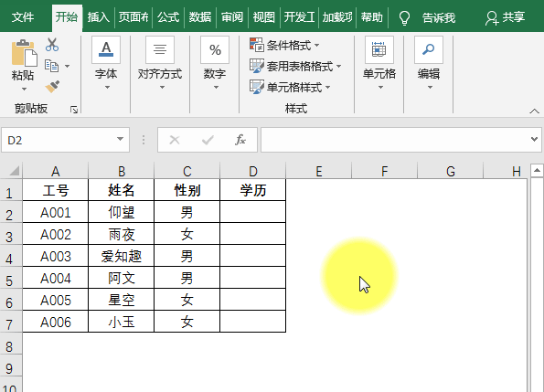This screenshot has width=544, height=392.
Task: Click the Paste clipboard icon
Action: pyautogui.click(x=24, y=53)
